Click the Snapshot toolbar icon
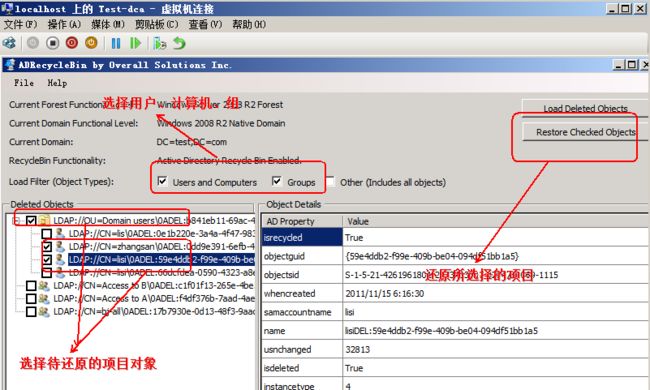 tap(160, 43)
